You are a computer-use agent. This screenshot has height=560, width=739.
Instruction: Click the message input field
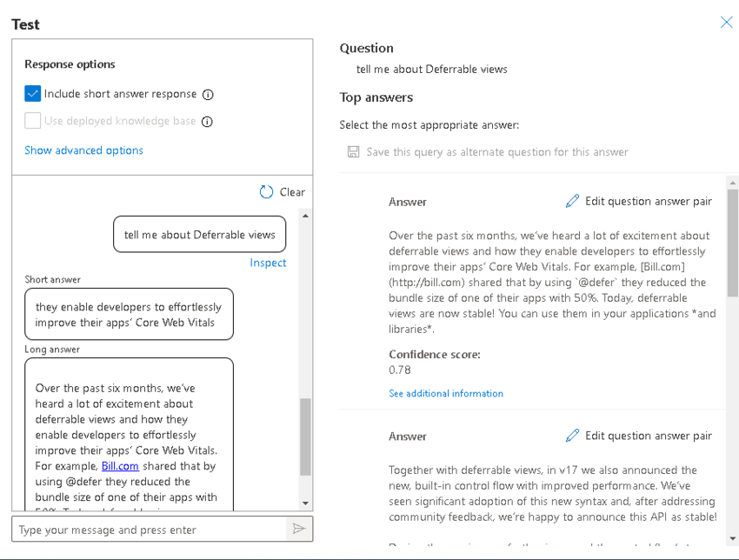148,530
